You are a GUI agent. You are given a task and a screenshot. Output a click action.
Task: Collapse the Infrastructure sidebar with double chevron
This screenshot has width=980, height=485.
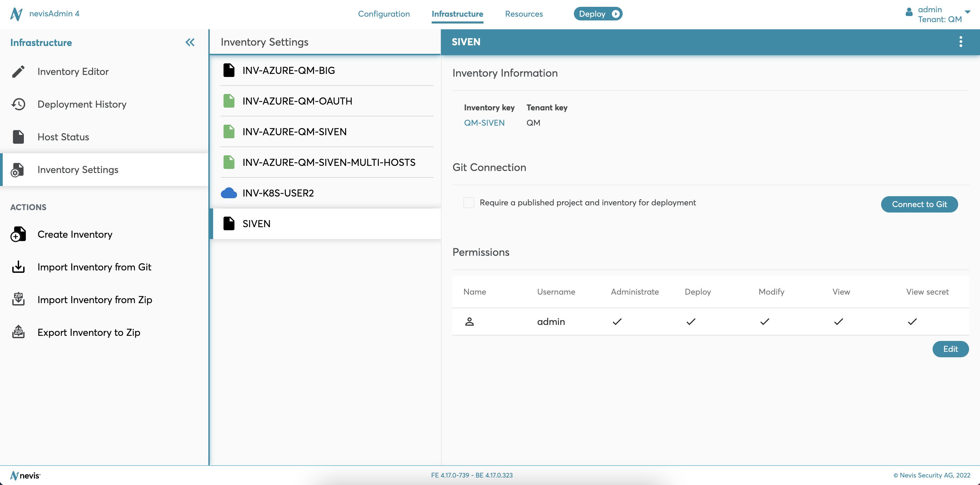pos(190,42)
